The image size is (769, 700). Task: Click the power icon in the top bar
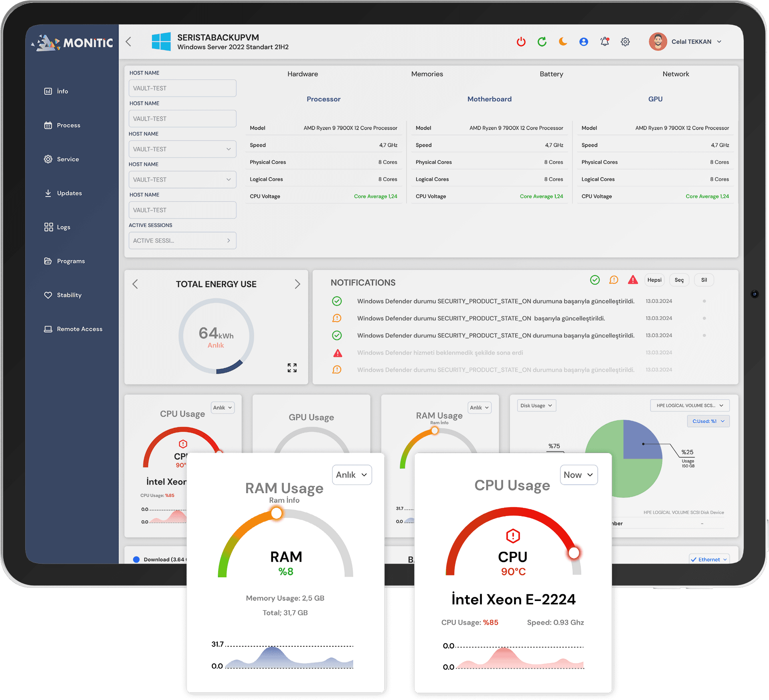pos(521,41)
